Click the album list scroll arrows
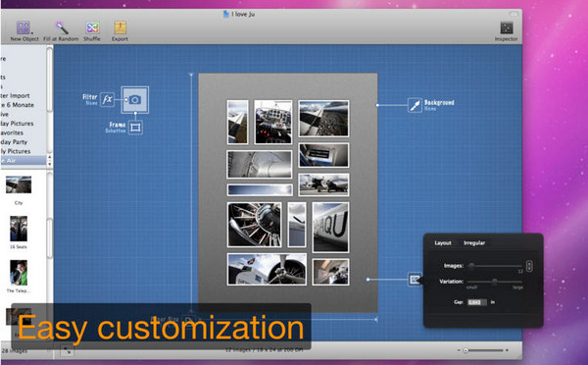 tap(50, 160)
